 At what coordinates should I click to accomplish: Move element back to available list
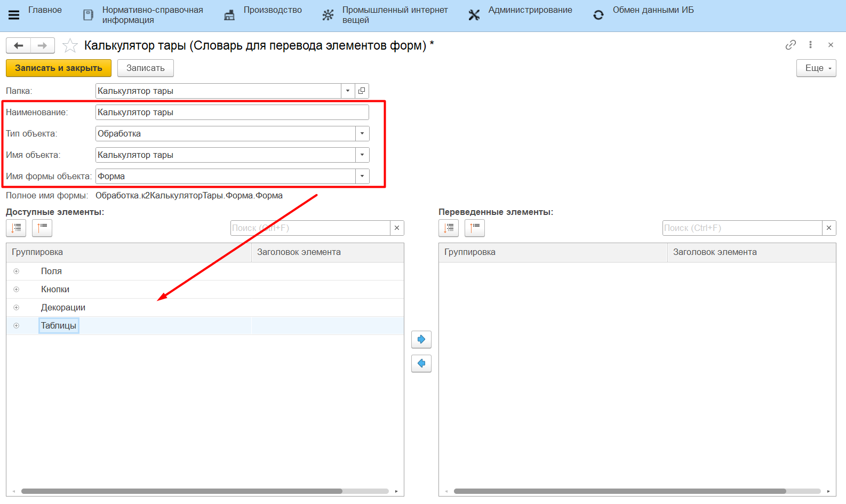(421, 364)
